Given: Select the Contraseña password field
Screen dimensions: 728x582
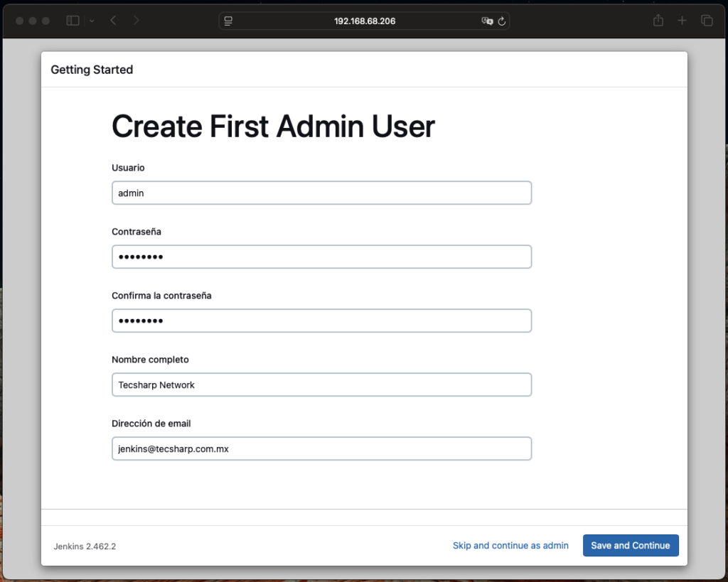Looking at the screenshot, I should (322, 257).
